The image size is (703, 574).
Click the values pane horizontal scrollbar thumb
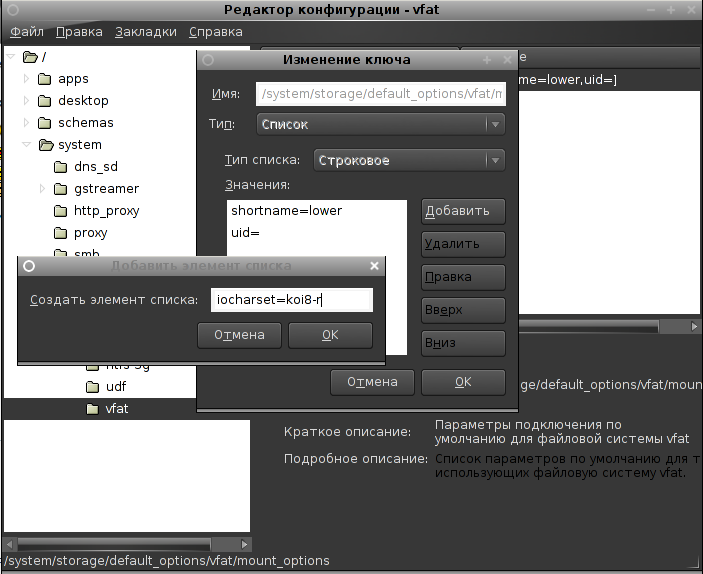pyautogui.click(x=589, y=326)
